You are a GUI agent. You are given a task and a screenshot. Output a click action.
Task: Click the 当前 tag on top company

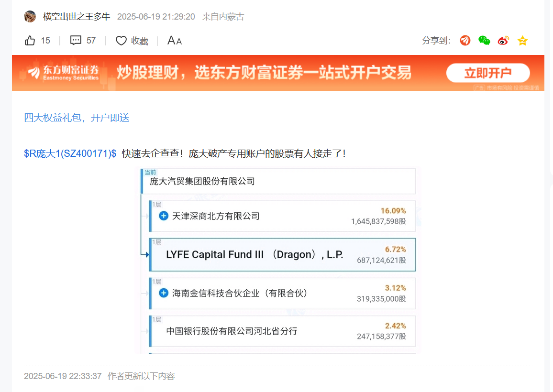(150, 172)
